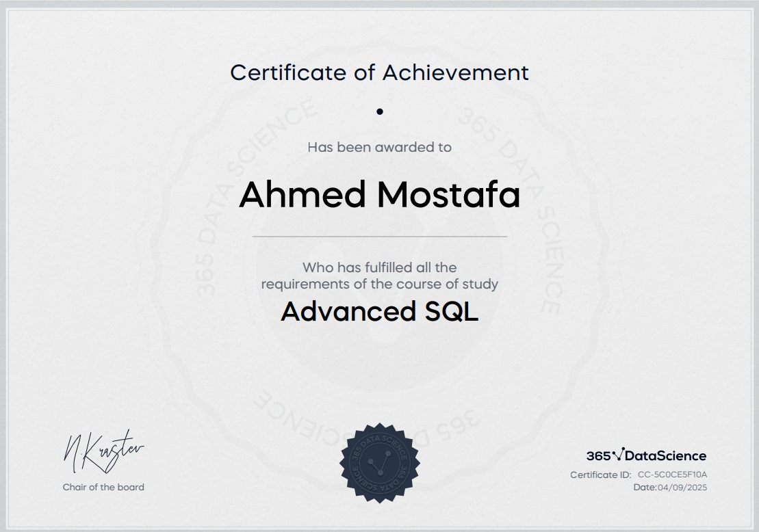Click the 'Date:' label

pyautogui.click(x=645, y=487)
